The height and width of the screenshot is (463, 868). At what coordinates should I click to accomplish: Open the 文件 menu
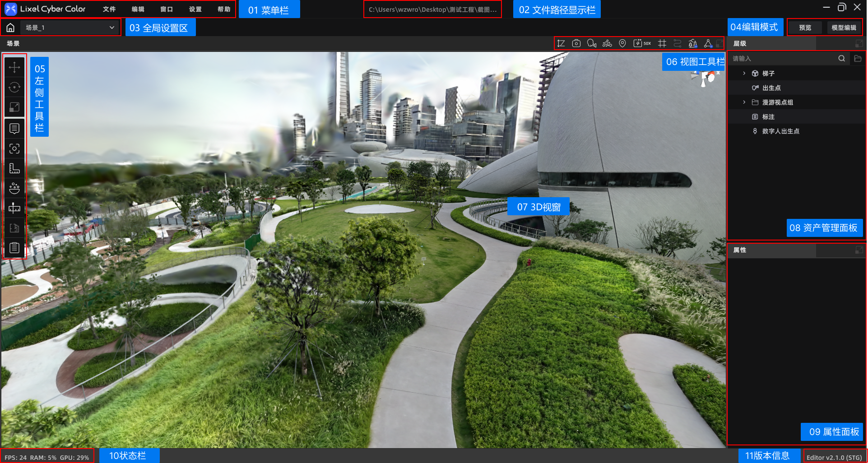coord(109,9)
